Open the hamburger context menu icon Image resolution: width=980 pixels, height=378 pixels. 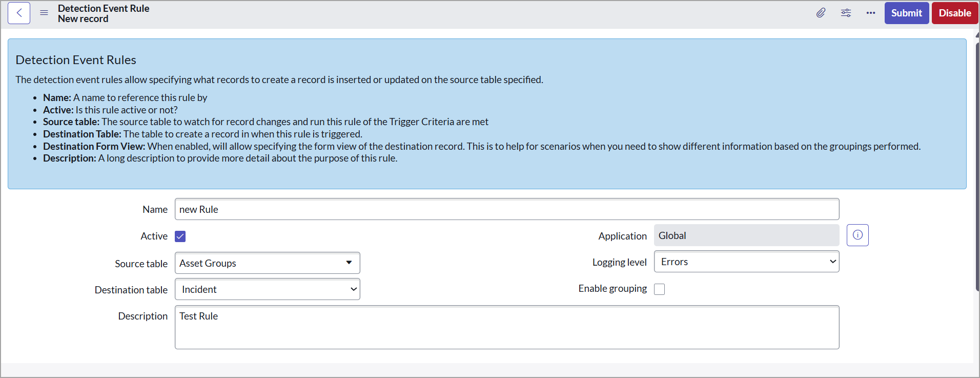(44, 13)
